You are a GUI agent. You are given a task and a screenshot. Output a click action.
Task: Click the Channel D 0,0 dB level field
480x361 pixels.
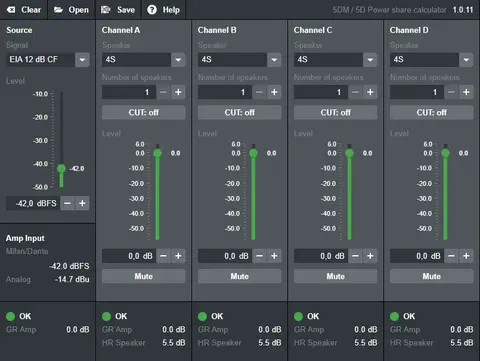[x=417, y=256]
